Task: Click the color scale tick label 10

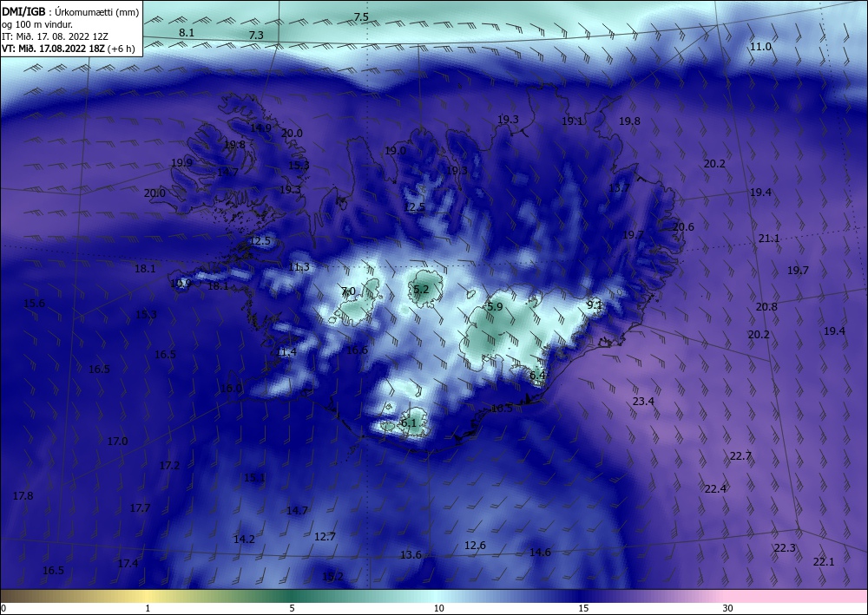Action: point(439,608)
